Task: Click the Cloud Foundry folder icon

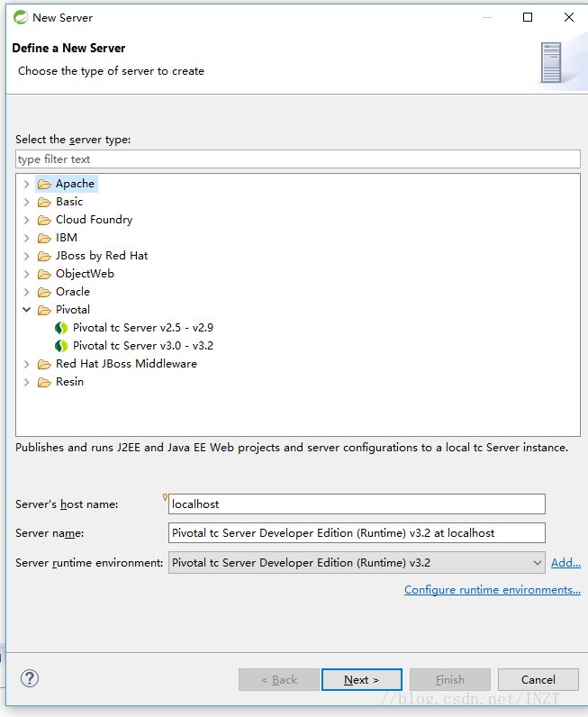Action: (x=44, y=220)
